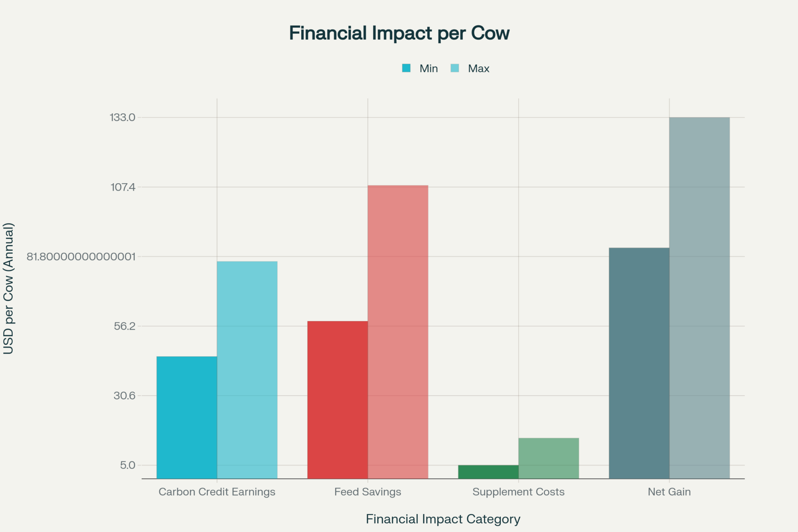This screenshot has height=532, width=798.
Task: Click the 133.0 y-axis tick label
Action: (122, 117)
